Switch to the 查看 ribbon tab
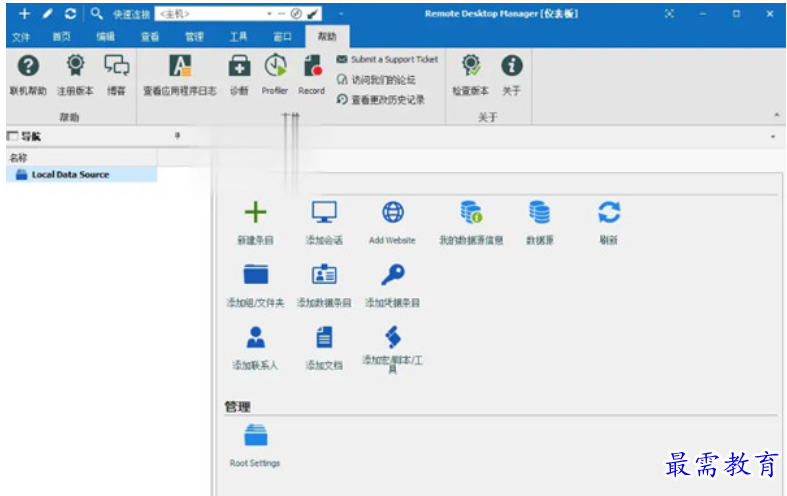The height and width of the screenshot is (496, 787). click(x=150, y=37)
